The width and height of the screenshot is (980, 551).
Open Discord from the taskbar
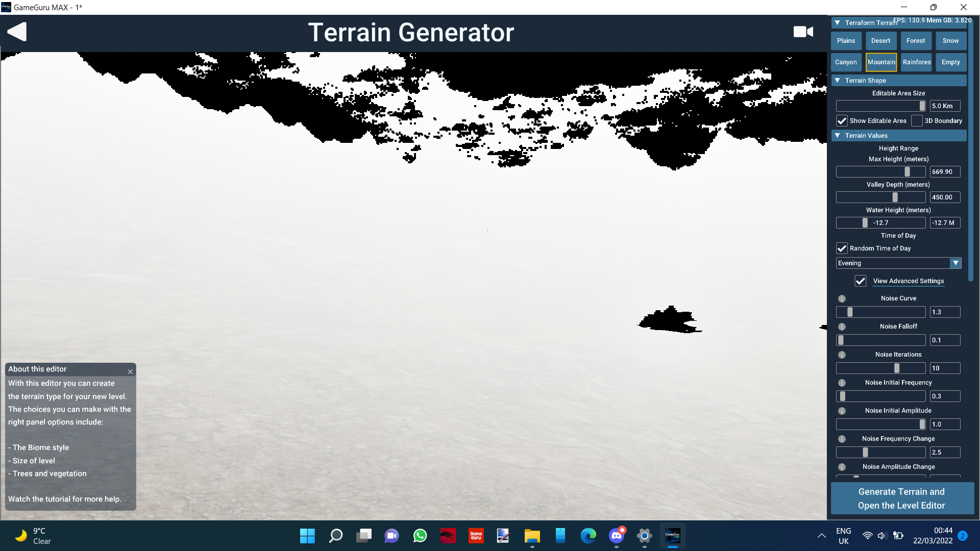(616, 536)
